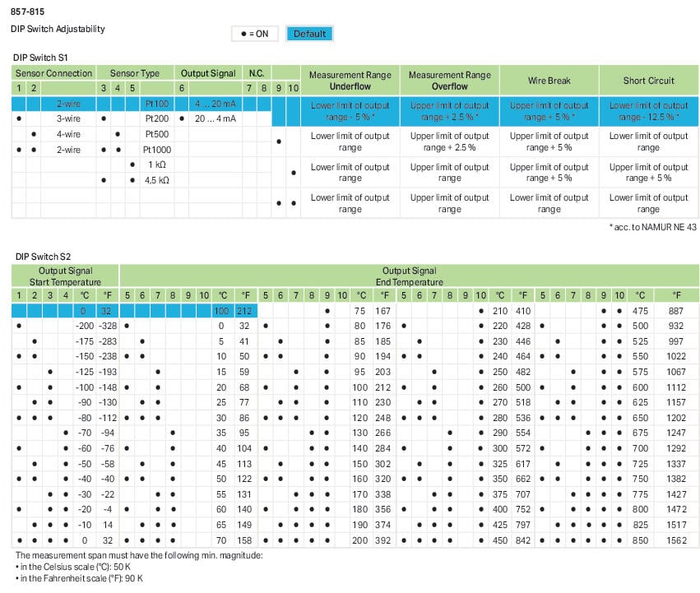Choose the '4 ... 20 mA' output signal
The width and height of the screenshot is (700, 593).
coord(215,104)
